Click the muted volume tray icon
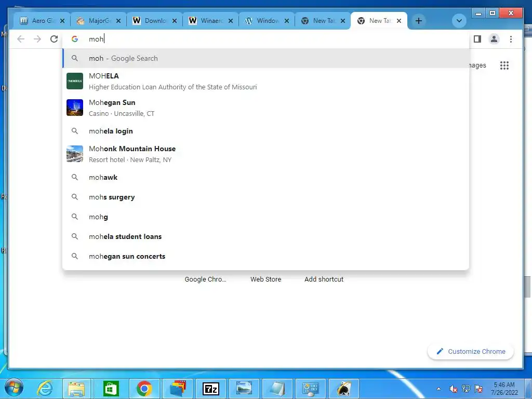 pyautogui.click(x=453, y=389)
